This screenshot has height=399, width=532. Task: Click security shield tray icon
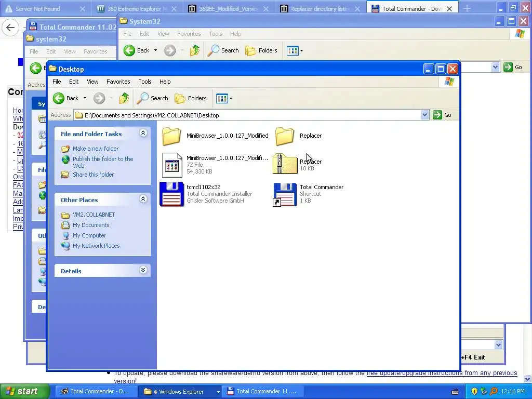[474, 392]
